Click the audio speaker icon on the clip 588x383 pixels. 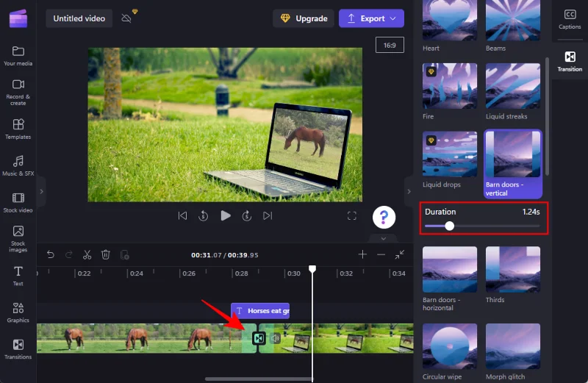[276, 338]
